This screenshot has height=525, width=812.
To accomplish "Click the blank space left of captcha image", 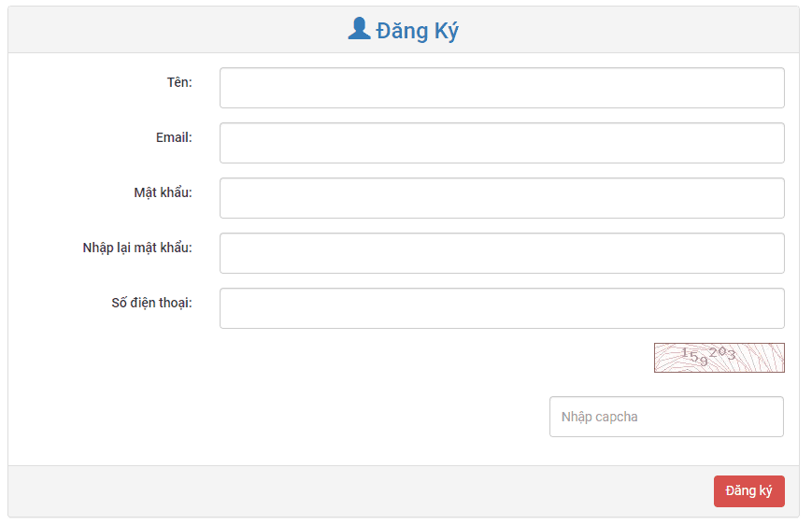I will pyautogui.click(x=420, y=358).
